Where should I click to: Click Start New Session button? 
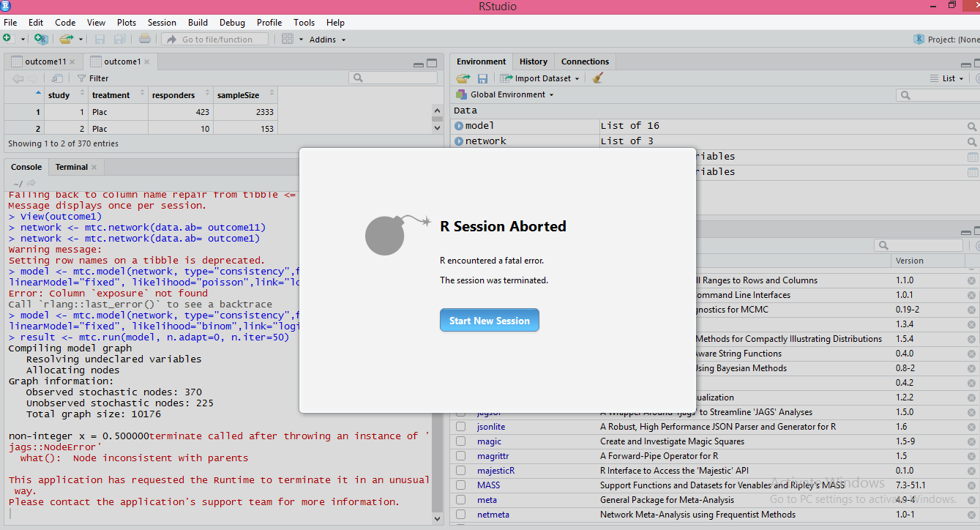click(490, 321)
